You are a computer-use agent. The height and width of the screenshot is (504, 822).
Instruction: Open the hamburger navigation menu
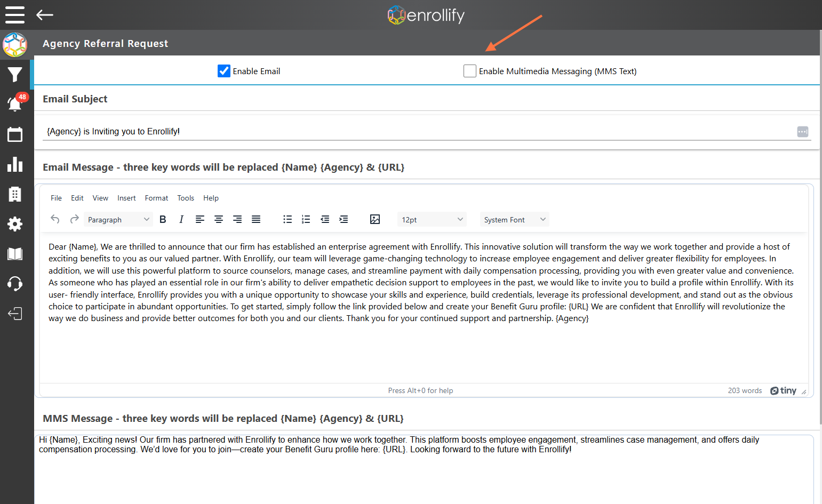click(15, 15)
